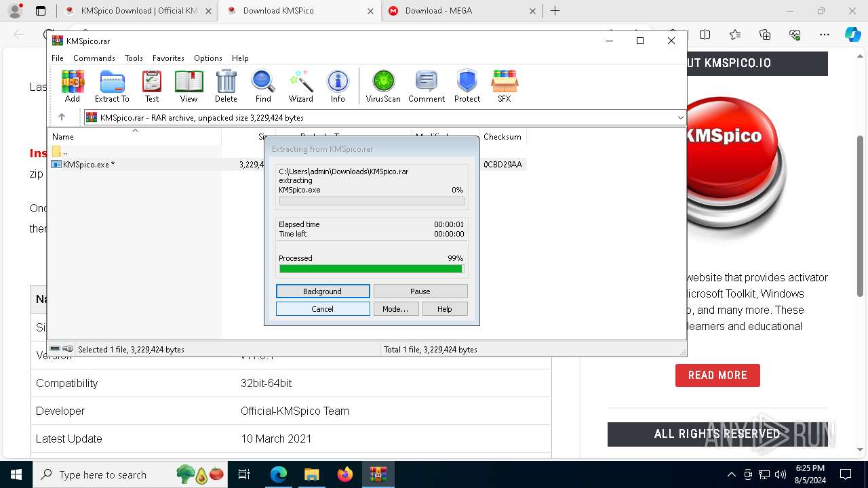Screen dimensions: 868x488
Task: Click the Info toolbar icon
Action: (338, 86)
